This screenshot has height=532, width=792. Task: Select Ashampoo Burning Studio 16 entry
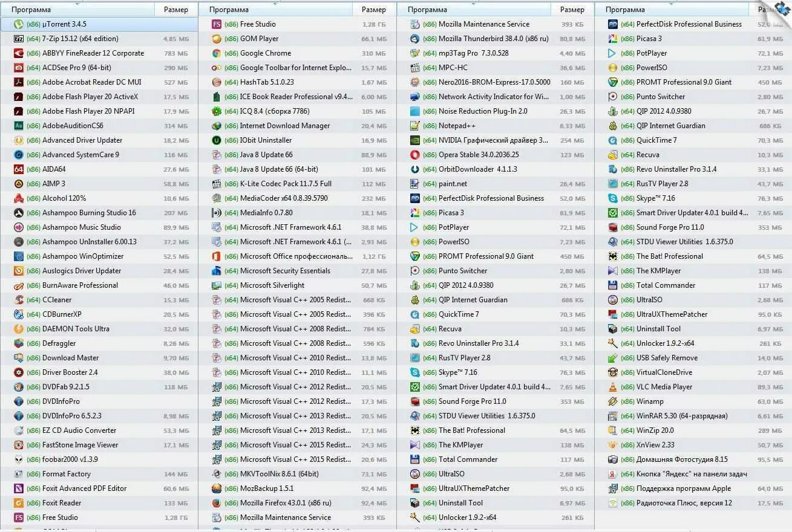(x=99, y=213)
